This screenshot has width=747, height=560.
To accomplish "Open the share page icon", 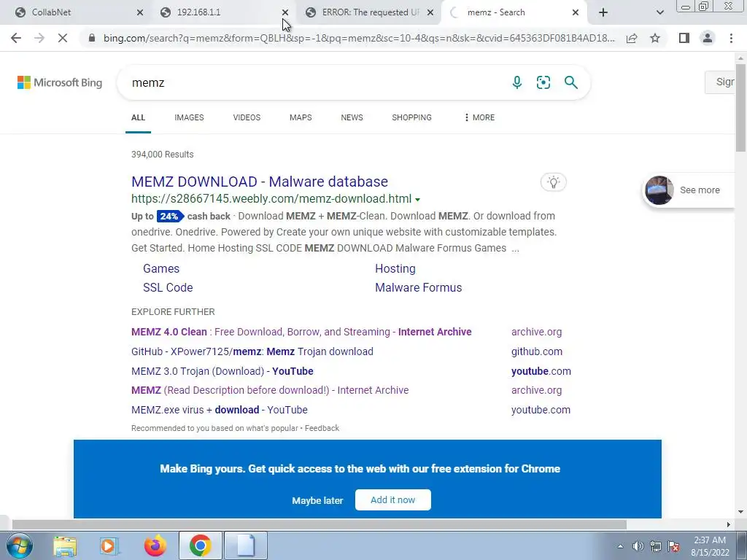I will [x=632, y=38].
